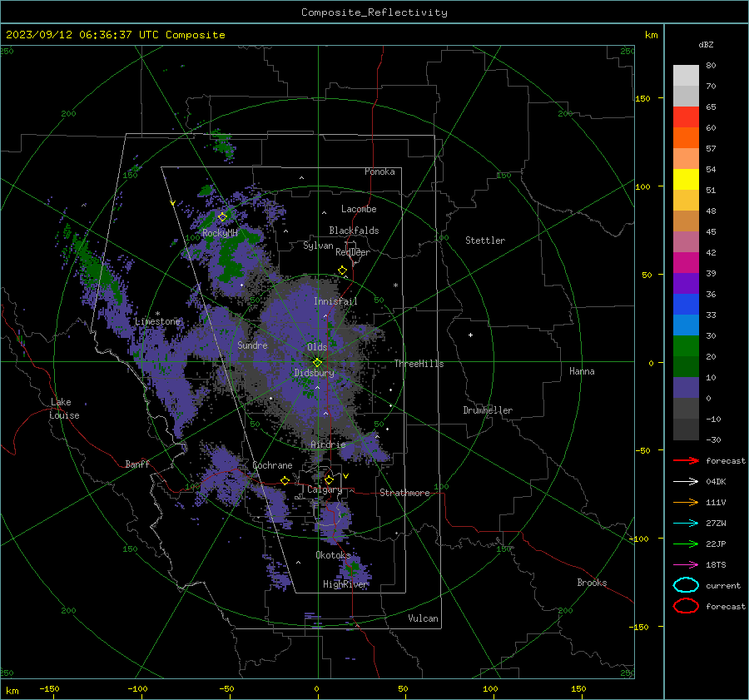Select the 60 dBZ orange swatch
The width and height of the screenshot is (749, 700).
[686, 137]
